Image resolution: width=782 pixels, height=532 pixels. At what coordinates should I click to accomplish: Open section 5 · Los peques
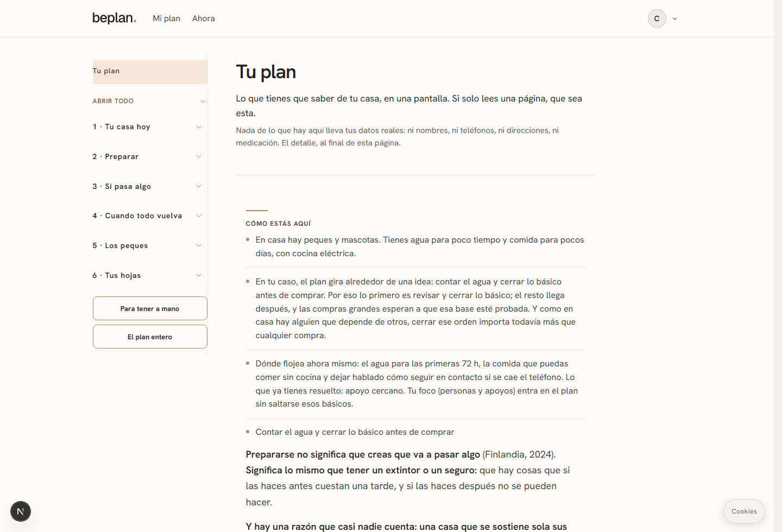120,245
